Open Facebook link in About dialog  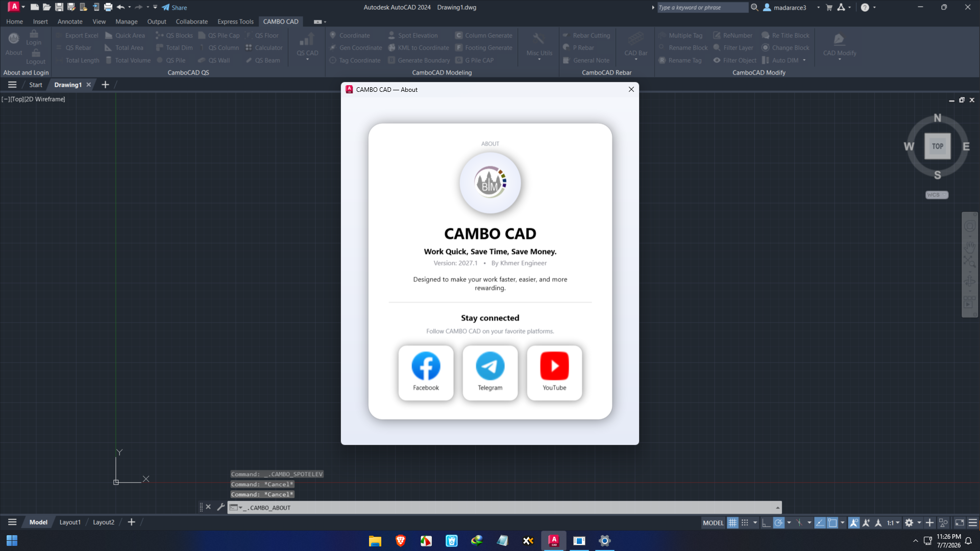tap(426, 372)
